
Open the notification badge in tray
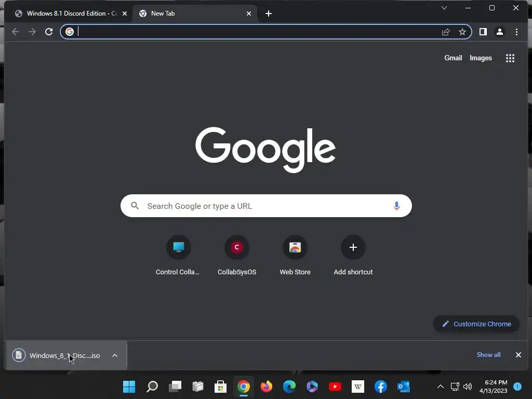pyautogui.click(x=517, y=387)
